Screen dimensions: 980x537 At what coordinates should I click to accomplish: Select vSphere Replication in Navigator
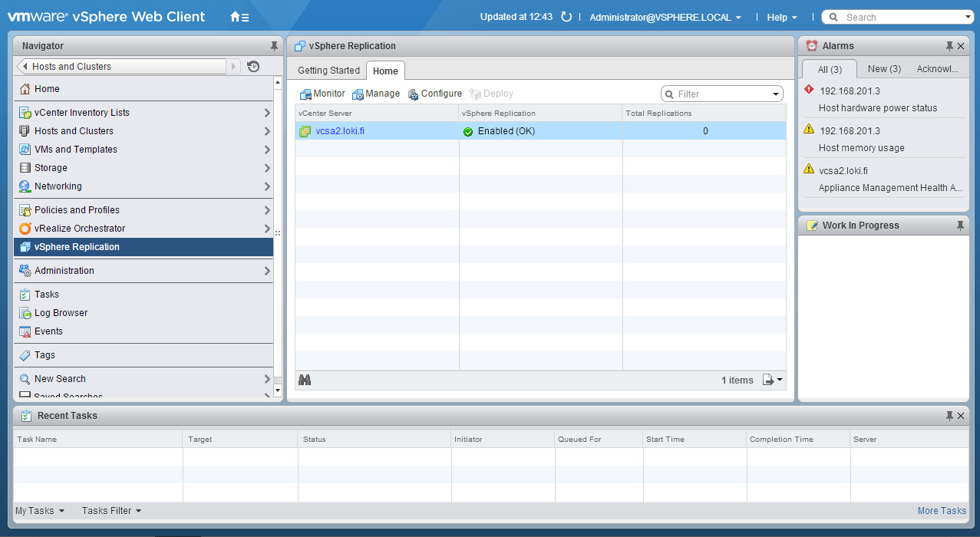coord(144,247)
